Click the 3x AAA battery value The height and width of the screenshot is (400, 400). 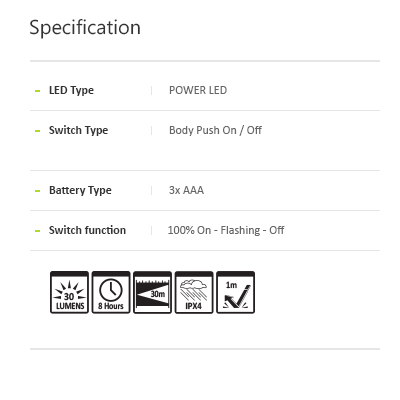tap(186, 190)
